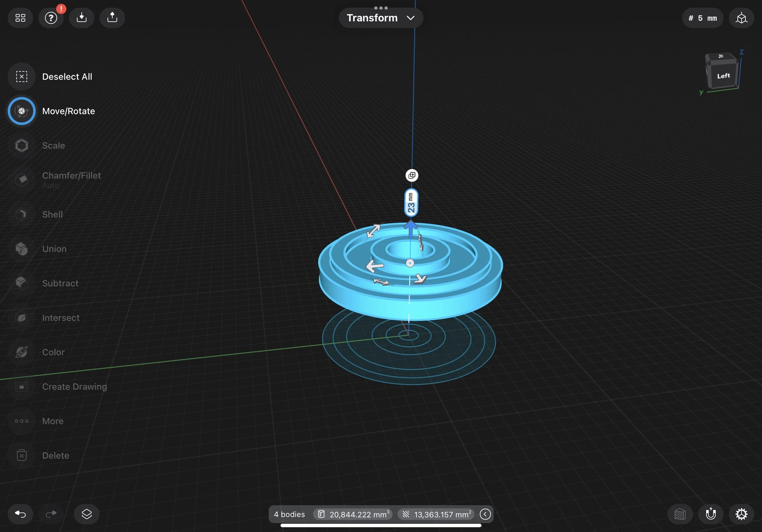Open the 5 mm grid size selector
762x532 pixels.
point(703,18)
